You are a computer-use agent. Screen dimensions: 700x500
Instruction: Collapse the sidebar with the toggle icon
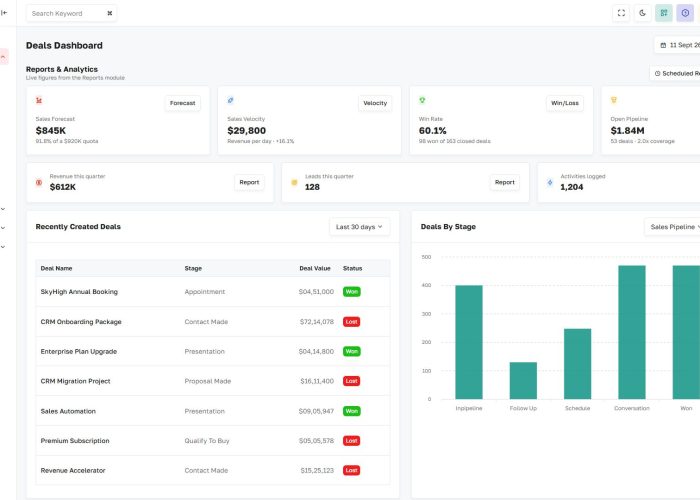pyautogui.click(x=4, y=12)
